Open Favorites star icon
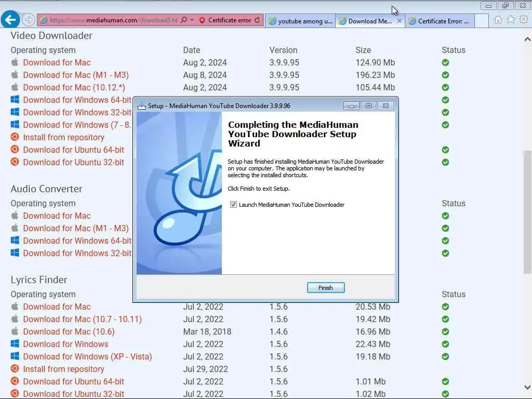532x399 pixels. click(x=511, y=20)
